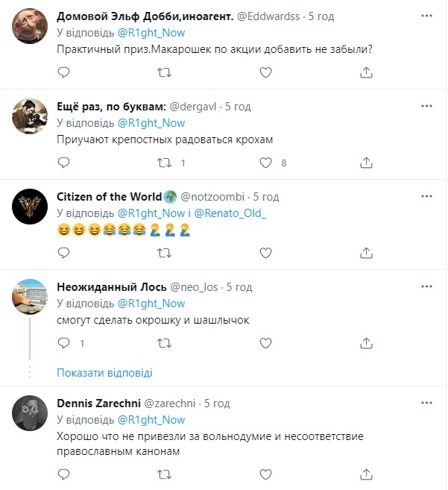The height and width of the screenshot is (490, 448).
Task: Click 'Показати відповіді' to show replies
Action: point(104,372)
